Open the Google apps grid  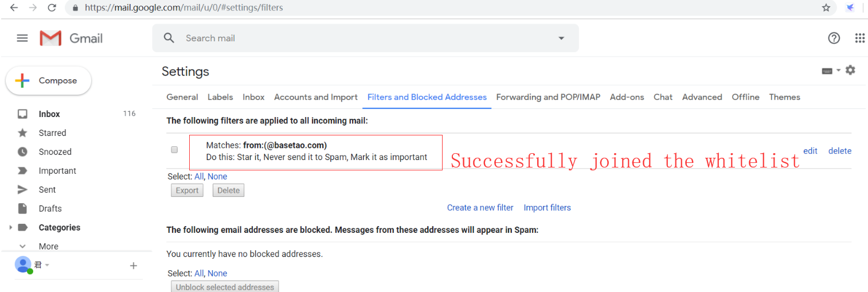(859, 38)
